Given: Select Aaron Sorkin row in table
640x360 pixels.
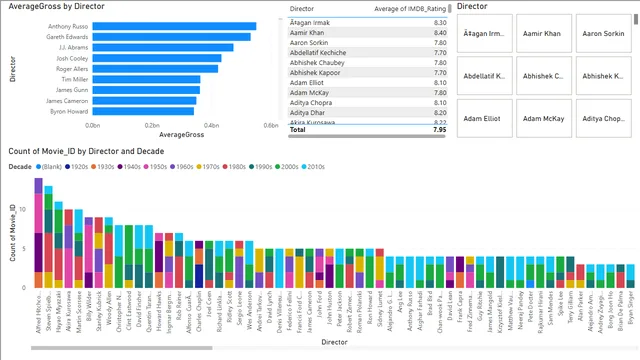Looking at the screenshot, I should click(368, 42).
